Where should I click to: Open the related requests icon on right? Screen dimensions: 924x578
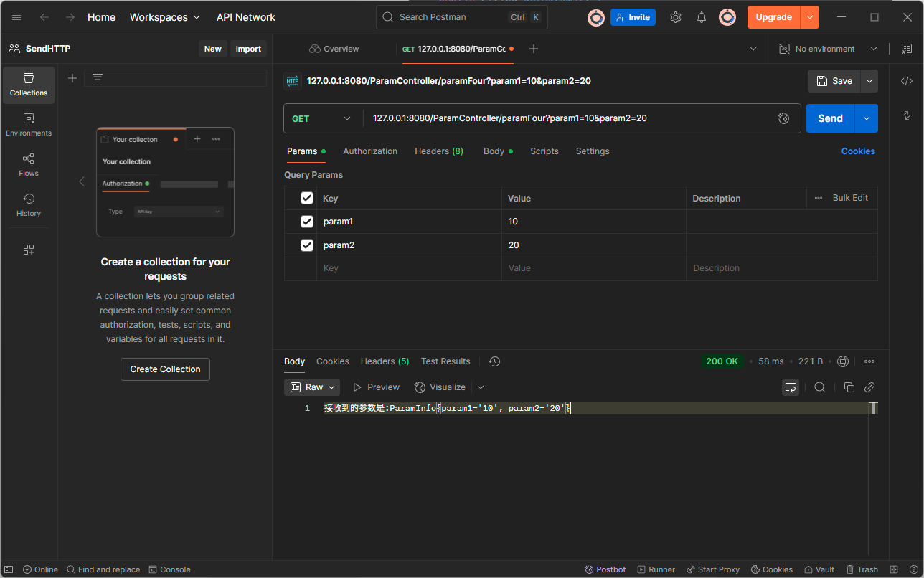(x=907, y=115)
